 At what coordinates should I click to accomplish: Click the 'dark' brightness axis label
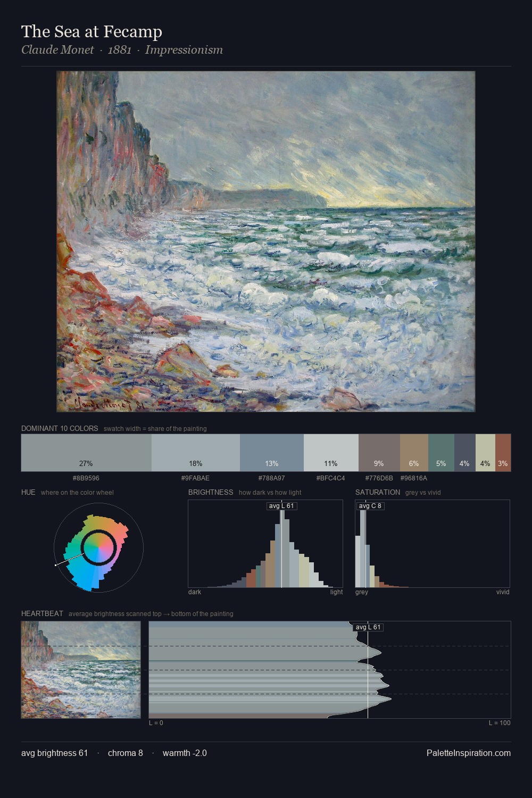[x=195, y=592]
